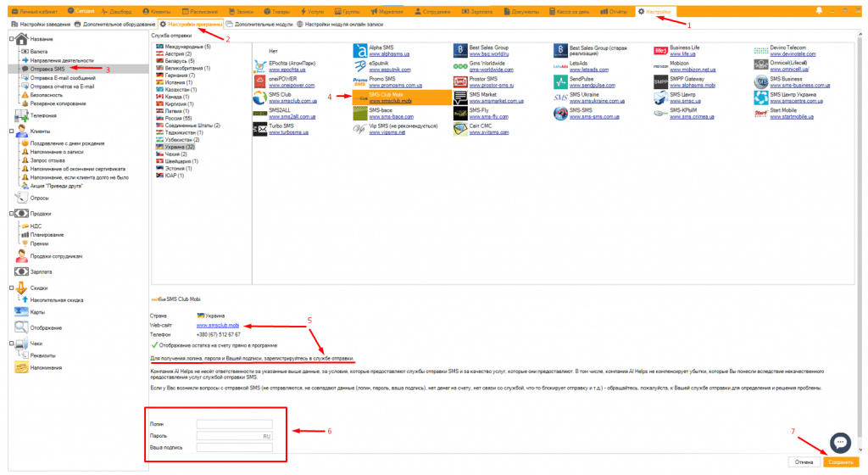Viewport: 868px width, 475px height.
Task: Click the Ваша подпись input field
Action: pos(234,447)
